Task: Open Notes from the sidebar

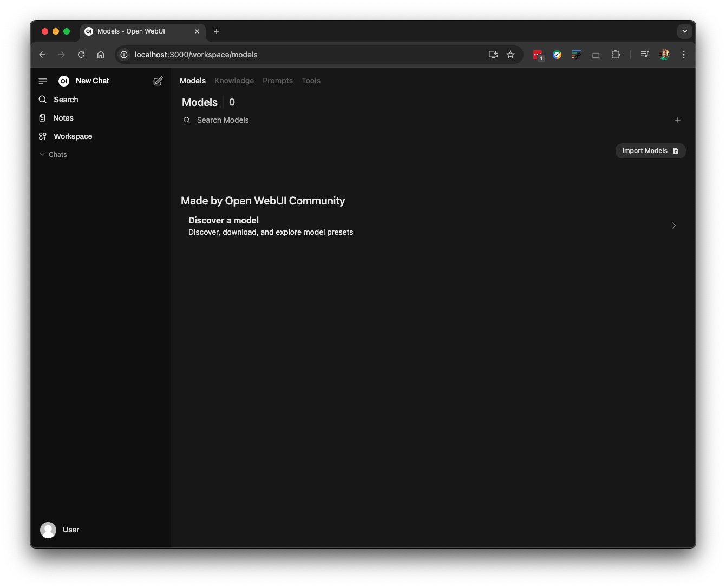Action: (x=63, y=118)
